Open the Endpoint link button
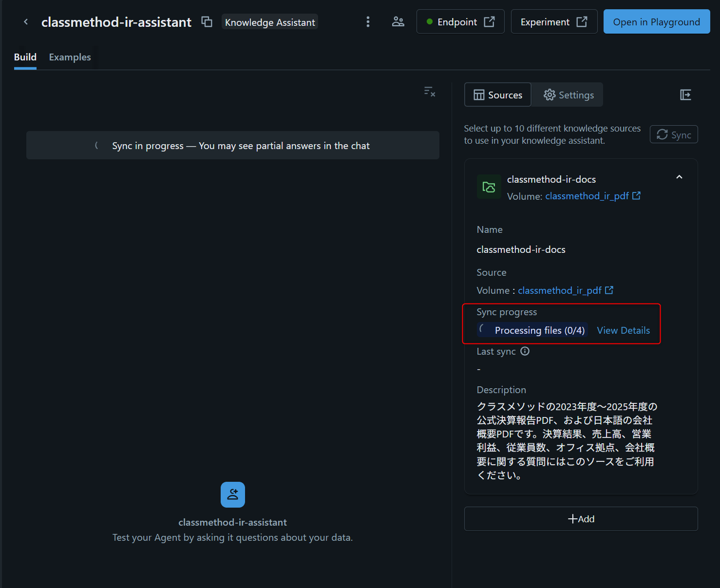 pos(460,22)
